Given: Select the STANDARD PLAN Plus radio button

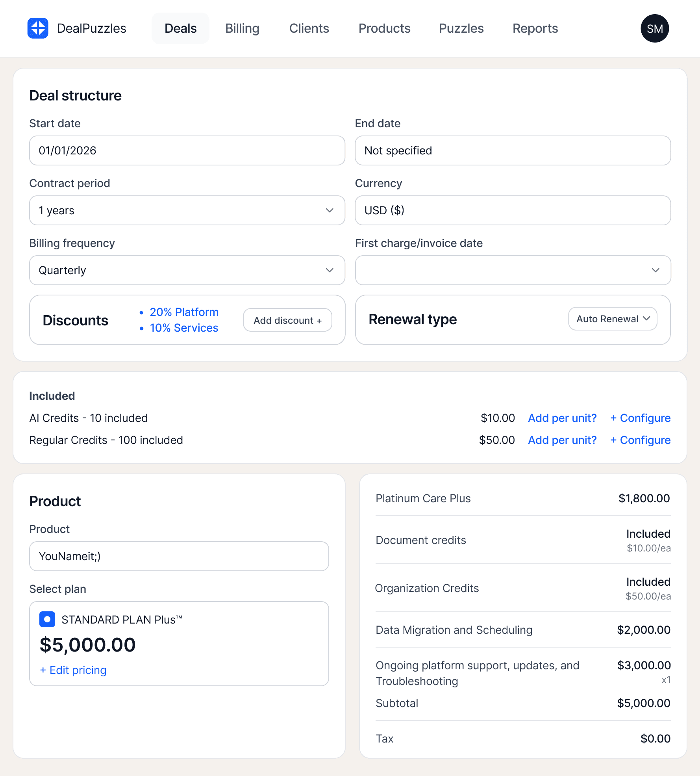Looking at the screenshot, I should point(47,619).
